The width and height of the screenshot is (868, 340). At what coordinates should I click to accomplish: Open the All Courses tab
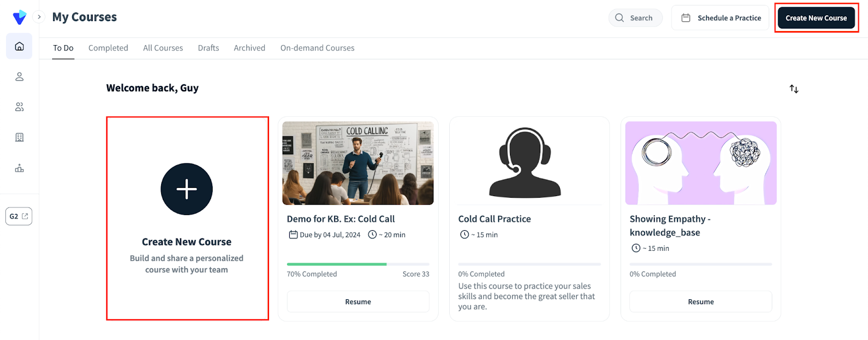click(163, 48)
